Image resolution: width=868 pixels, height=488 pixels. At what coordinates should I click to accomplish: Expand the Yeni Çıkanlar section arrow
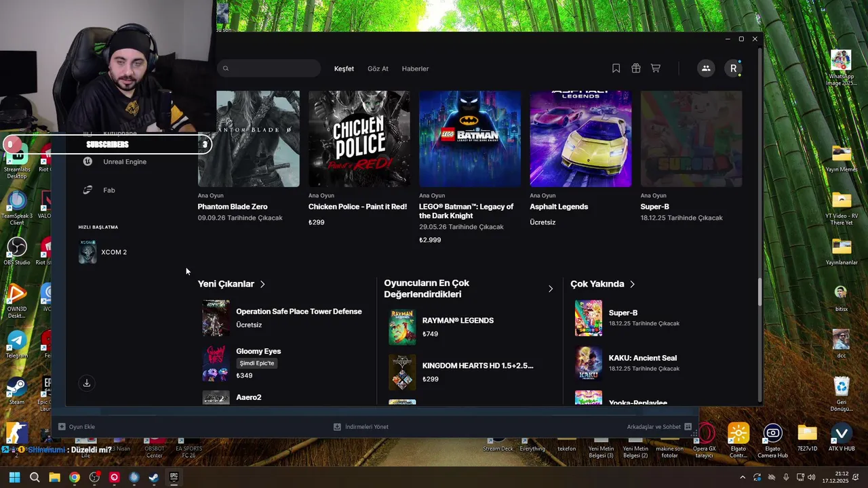pyautogui.click(x=262, y=284)
